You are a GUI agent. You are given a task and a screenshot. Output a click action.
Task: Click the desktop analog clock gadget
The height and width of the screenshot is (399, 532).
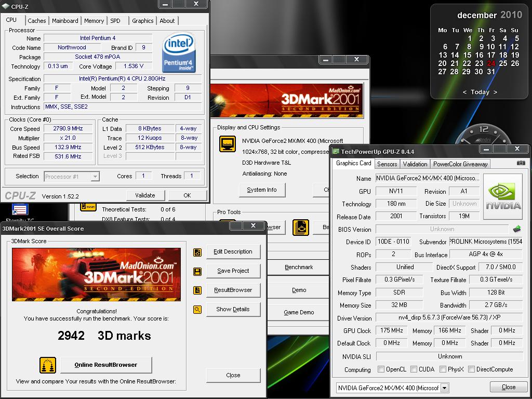coord(483,134)
